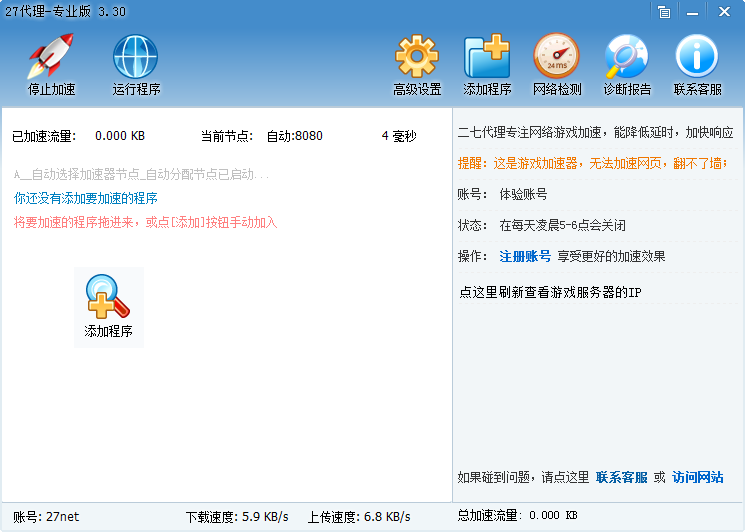Run 网络检测 speed gauge icon

click(x=556, y=57)
